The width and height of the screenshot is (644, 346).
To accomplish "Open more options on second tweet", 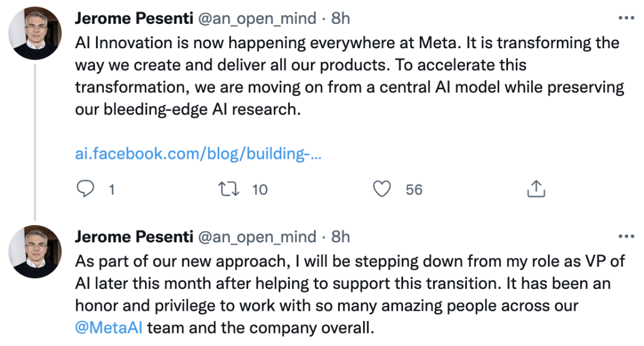I will (626, 236).
